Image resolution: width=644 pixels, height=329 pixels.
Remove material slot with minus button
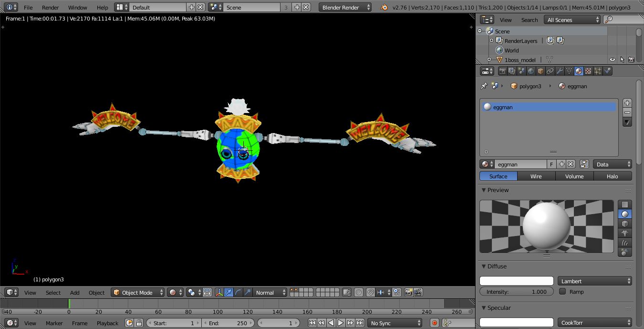[627, 113]
